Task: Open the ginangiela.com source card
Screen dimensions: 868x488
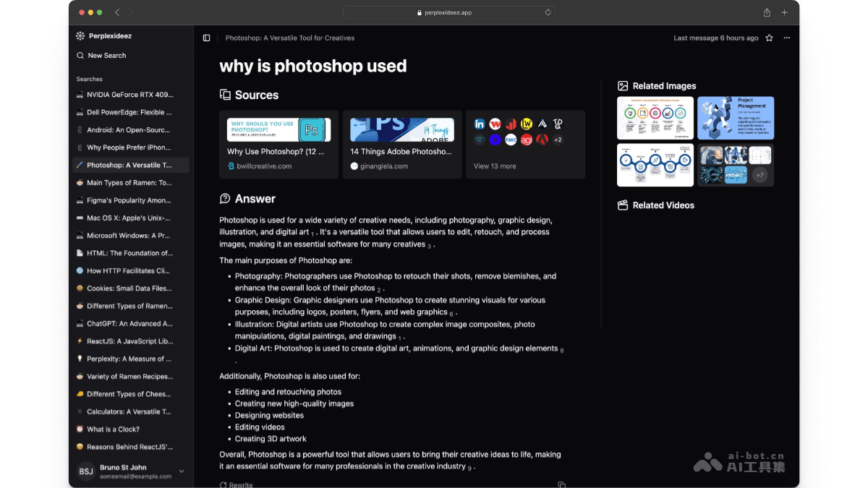Action: 402,145
